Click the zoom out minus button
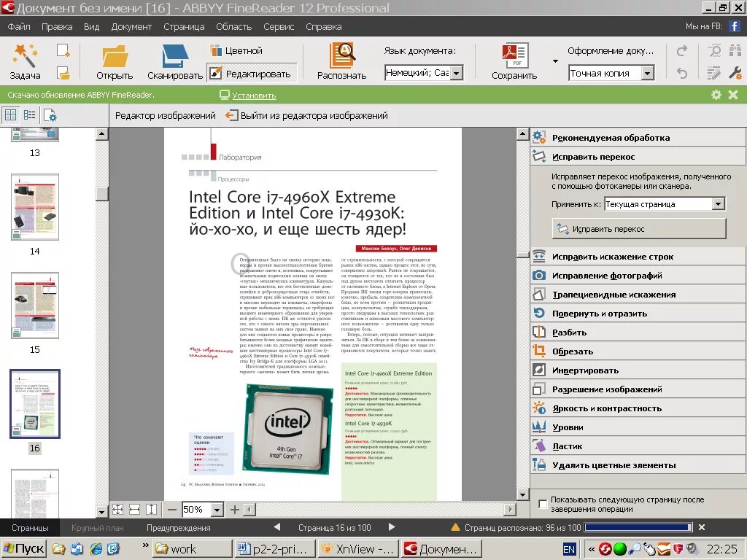747x560 pixels. click(x=172, y=510)
